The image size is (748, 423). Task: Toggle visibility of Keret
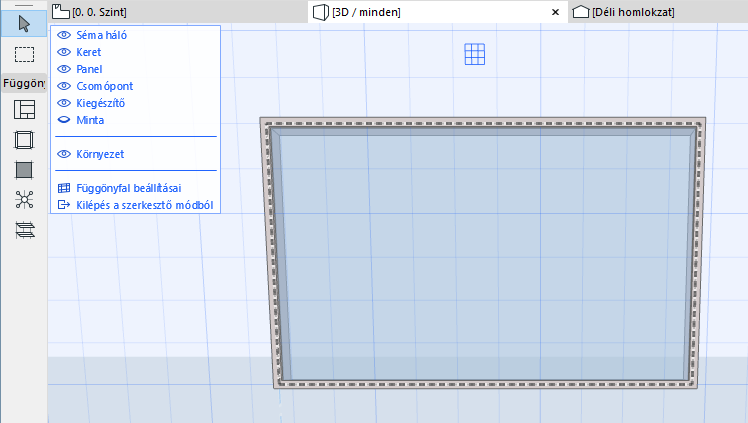(64, 52)
